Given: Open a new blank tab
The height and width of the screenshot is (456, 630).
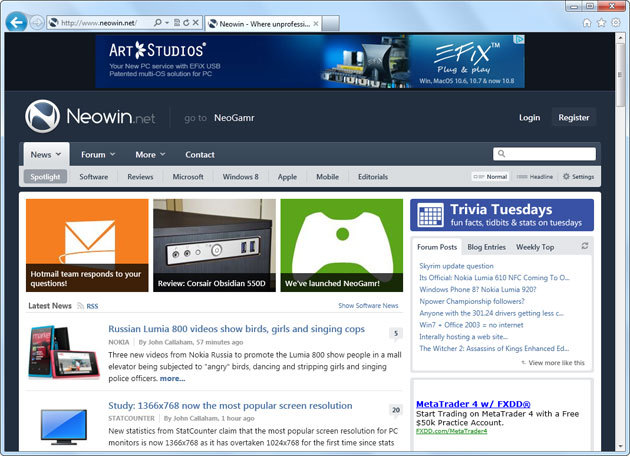Looking at the screenshot, I should click(x=331, y=24).
